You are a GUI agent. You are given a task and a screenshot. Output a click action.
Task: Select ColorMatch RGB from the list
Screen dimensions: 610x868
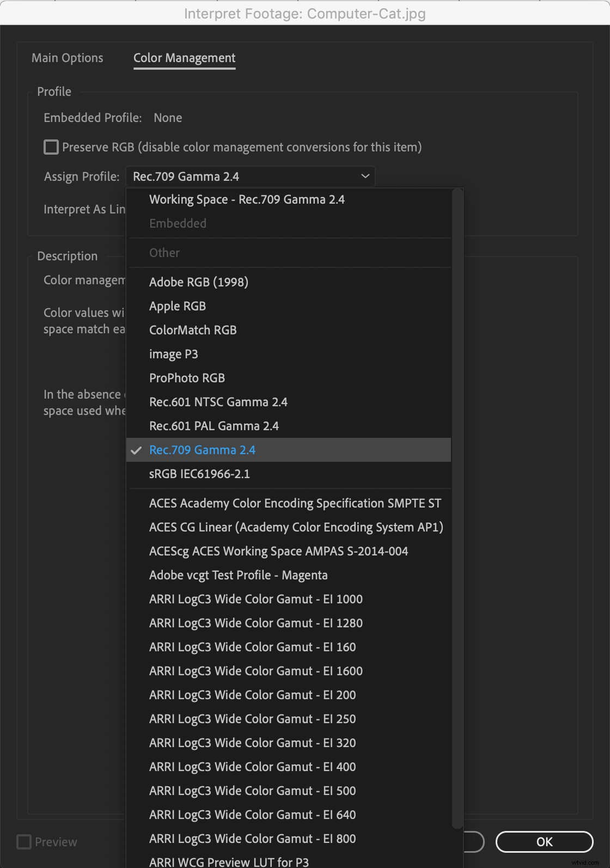pyautogui.click(x=289, y=330)
